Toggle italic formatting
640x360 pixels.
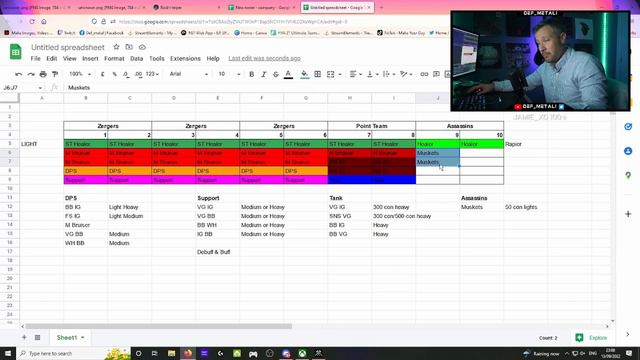pos(264,74)
